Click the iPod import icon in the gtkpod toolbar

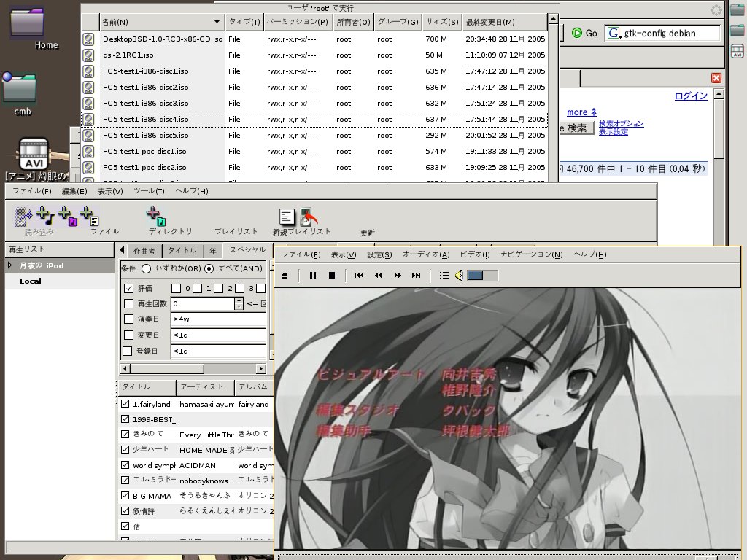[x=23, y=217]
